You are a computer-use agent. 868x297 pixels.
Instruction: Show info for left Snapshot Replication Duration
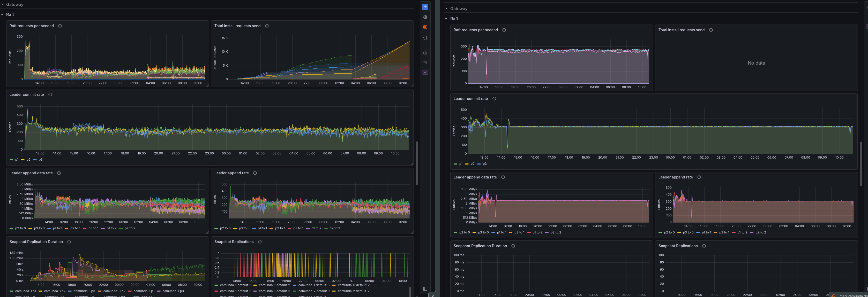click(x=69, y=242)
